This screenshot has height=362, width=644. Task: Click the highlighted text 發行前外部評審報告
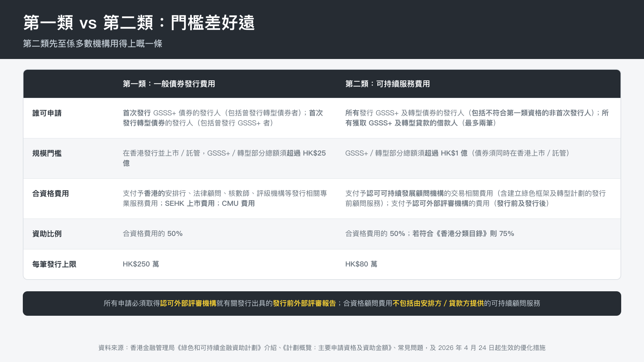pyautogui.click(x=304, y=303)
